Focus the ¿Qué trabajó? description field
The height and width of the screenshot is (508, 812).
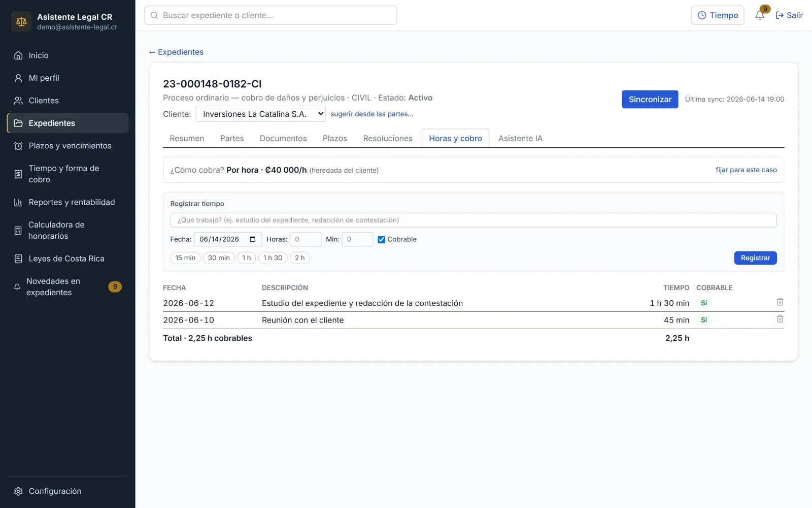point(473,220)
